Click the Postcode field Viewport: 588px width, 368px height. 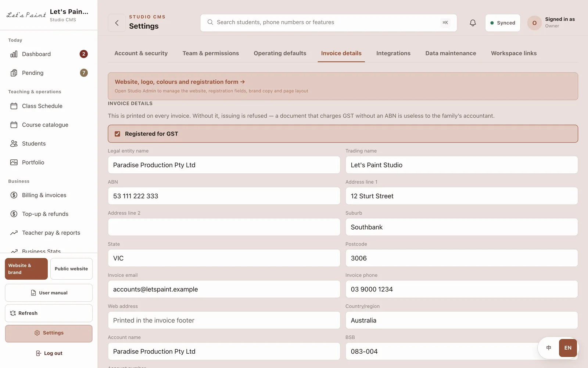(462, 258)
